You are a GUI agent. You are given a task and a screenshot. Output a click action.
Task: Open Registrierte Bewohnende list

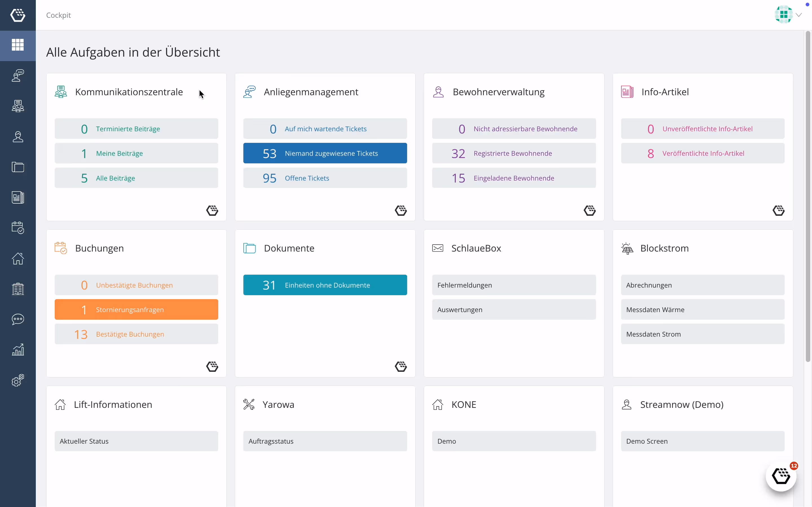514,153
